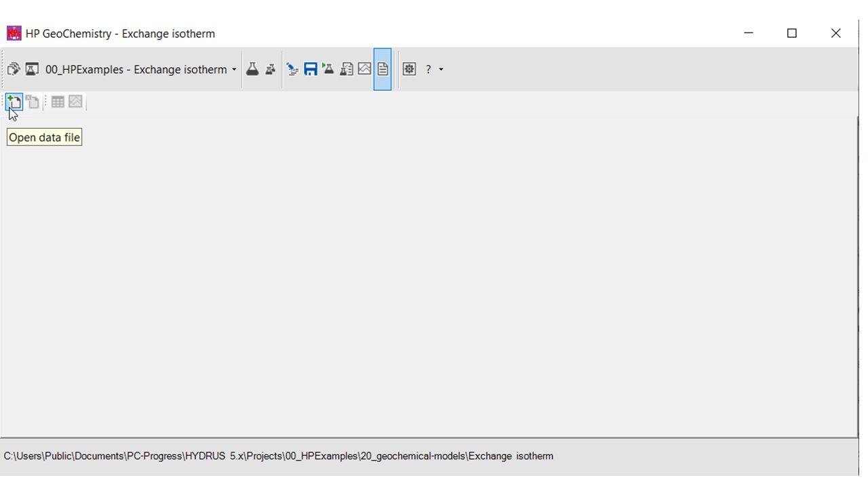The height and width of the screenshot is (488, 868).
Task: Click the graph image icon in main toolbar
Action: pyautogui.click(x=364, y=69)
